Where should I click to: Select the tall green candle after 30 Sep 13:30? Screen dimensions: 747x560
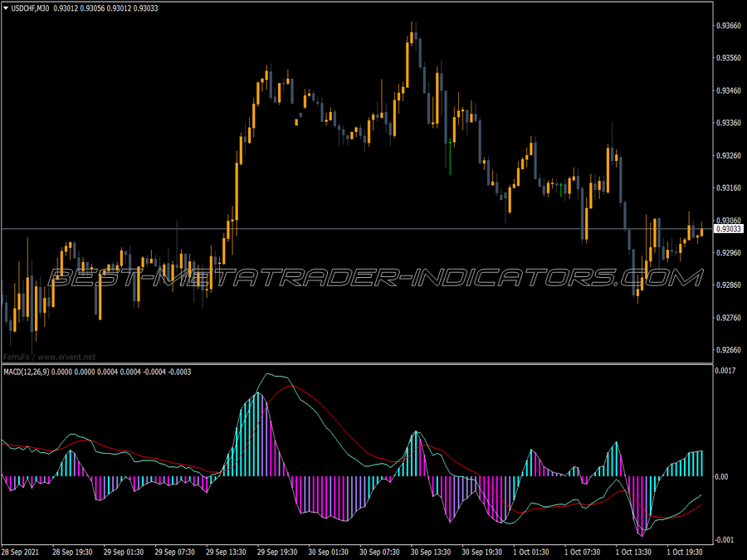pos(450,157)
